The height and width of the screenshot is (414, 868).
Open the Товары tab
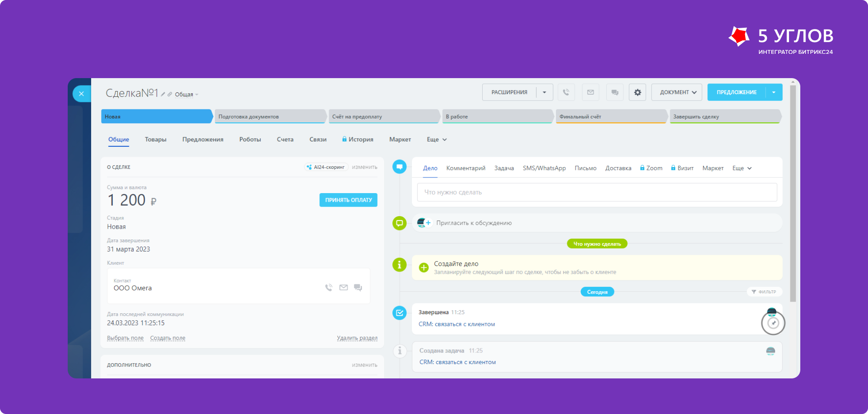click(156, 139)
